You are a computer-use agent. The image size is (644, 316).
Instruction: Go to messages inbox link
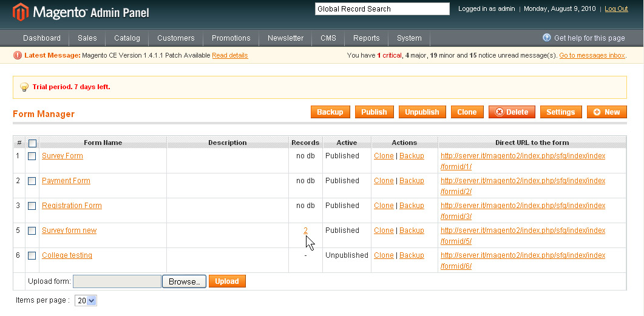pos(592,55)
